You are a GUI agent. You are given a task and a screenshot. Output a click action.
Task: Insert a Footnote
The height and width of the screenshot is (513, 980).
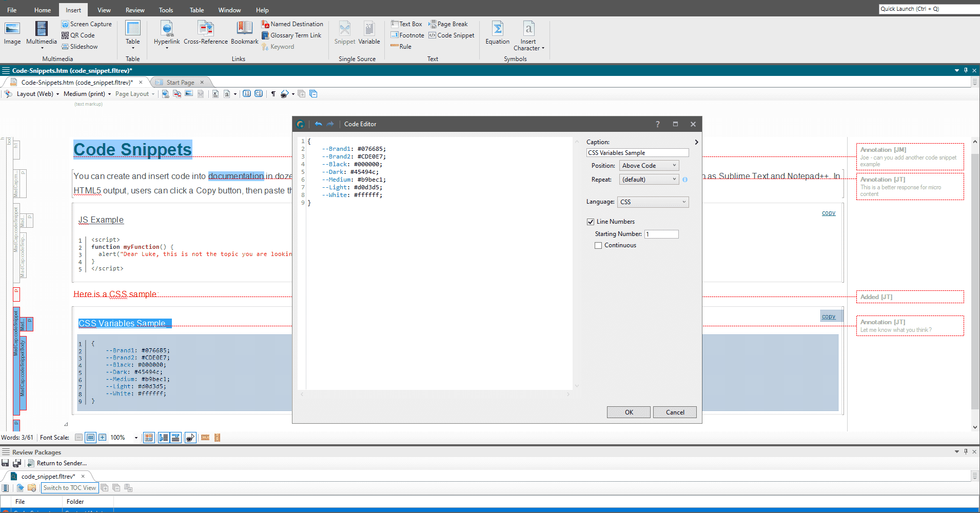(x=407, y=35)
